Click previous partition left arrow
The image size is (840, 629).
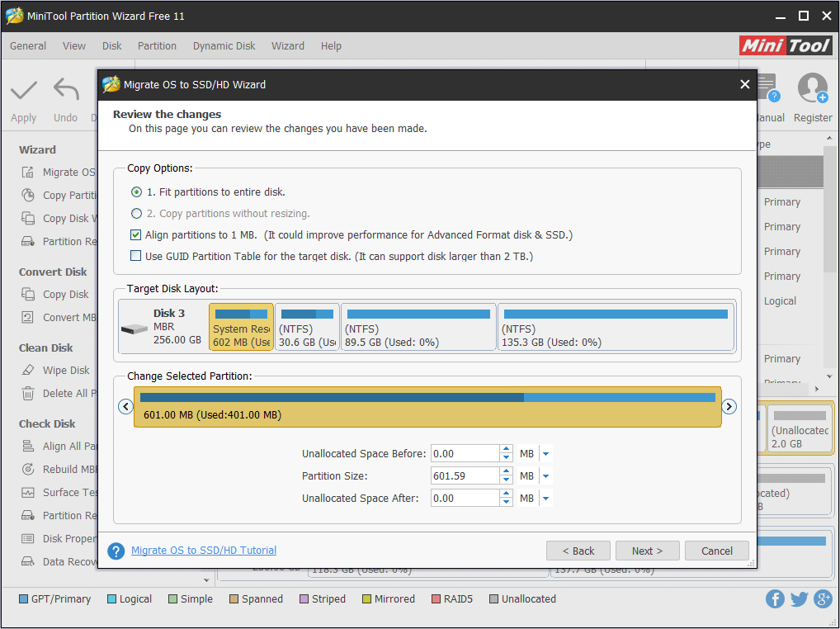pos(125,407)
